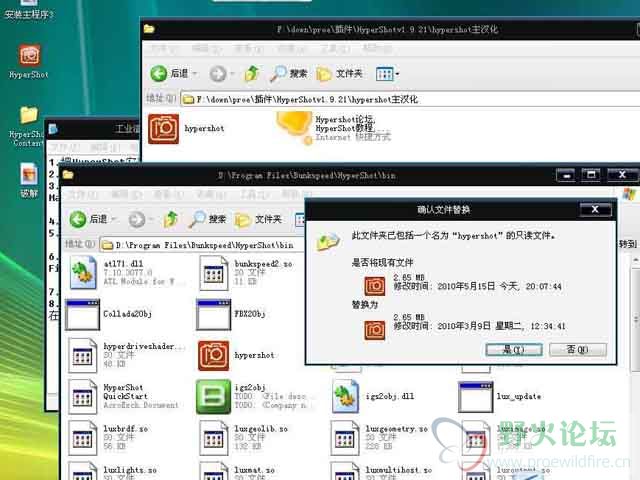The width and height of the screenshot is (640, 480).
Task: Click address bar of hypershot主汉化 window
Action: [408, 99]
